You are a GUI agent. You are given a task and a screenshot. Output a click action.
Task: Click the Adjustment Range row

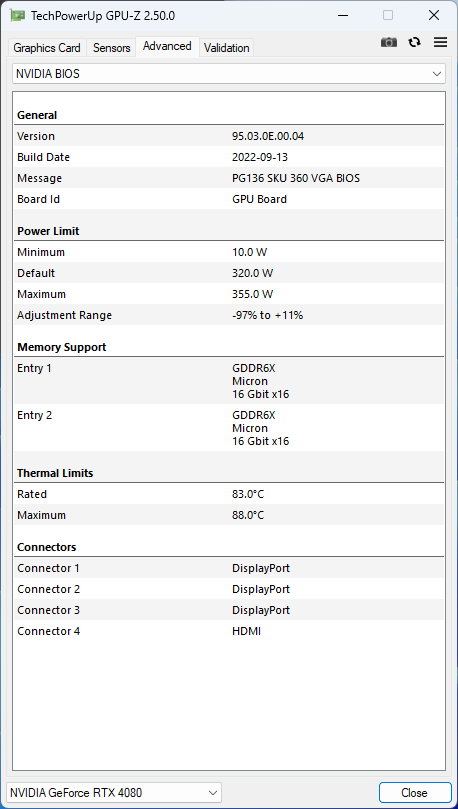coord(229,315)
